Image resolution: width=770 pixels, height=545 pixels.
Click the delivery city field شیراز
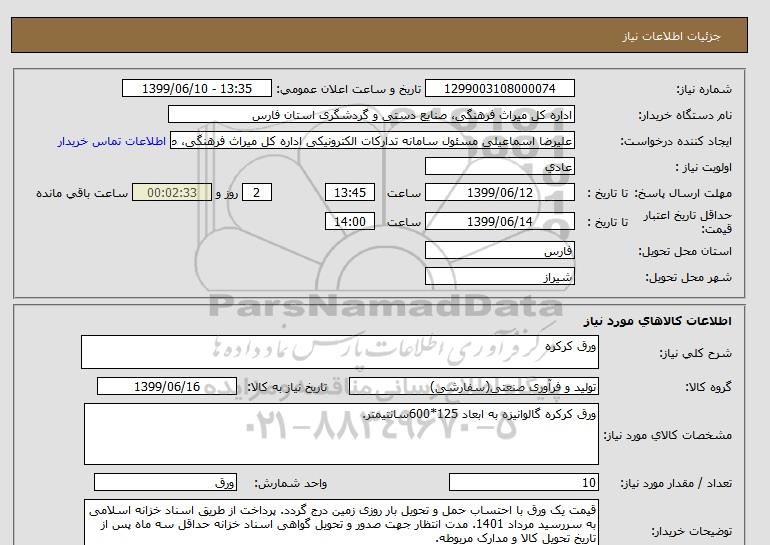[x=499, y=276]
